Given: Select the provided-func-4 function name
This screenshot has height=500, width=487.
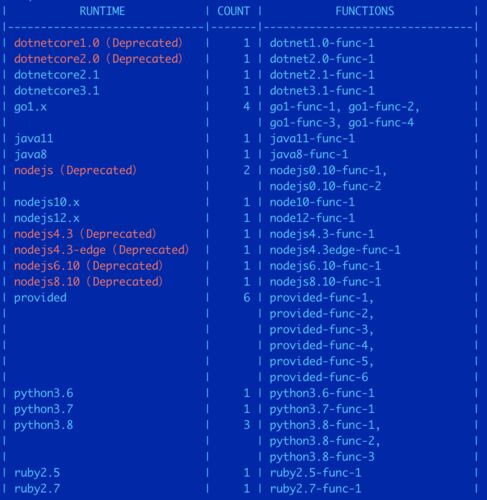Looking at the screenshot, I should [x=322, y=345].
